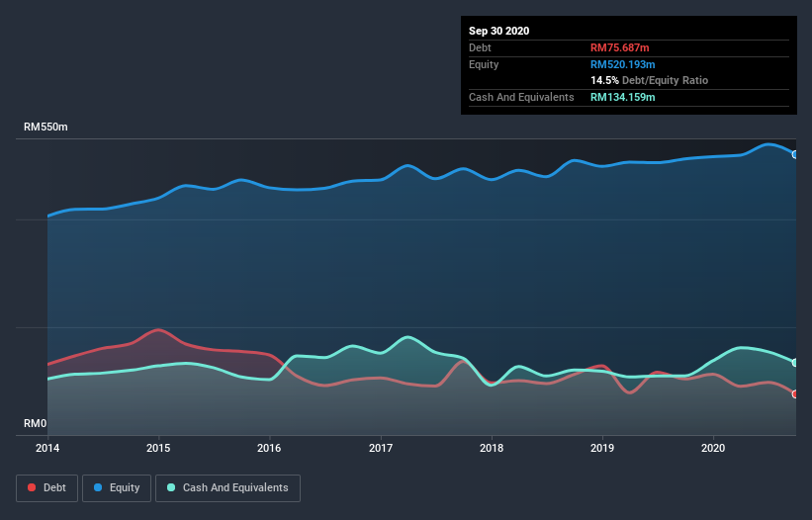Viewport: 812px width, 520px height.
Task: Click the Equity label in tooltip
Action: click(484, 64)
